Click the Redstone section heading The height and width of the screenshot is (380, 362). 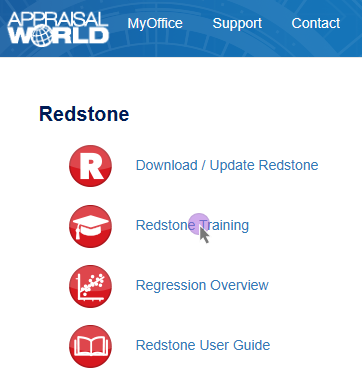pyautogui.click(x=84, y=114)
